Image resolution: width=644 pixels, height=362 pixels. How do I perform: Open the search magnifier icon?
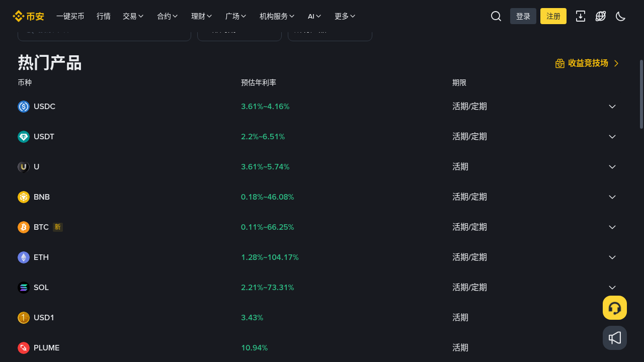[496, 16]
